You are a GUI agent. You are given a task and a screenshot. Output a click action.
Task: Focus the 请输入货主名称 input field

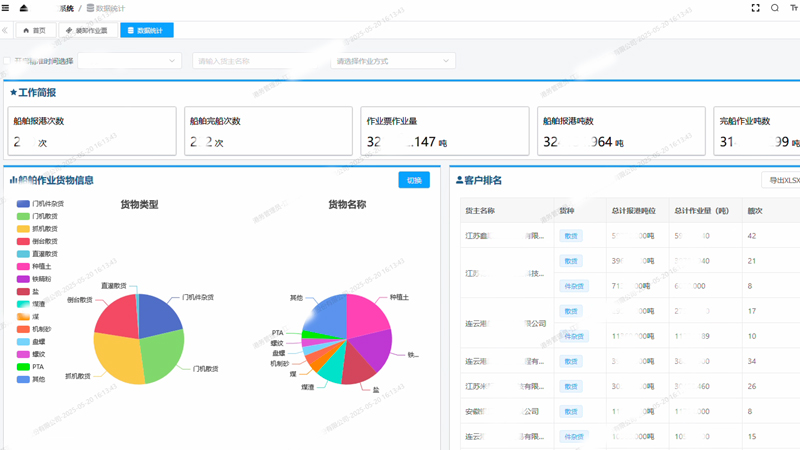[256, 61]
